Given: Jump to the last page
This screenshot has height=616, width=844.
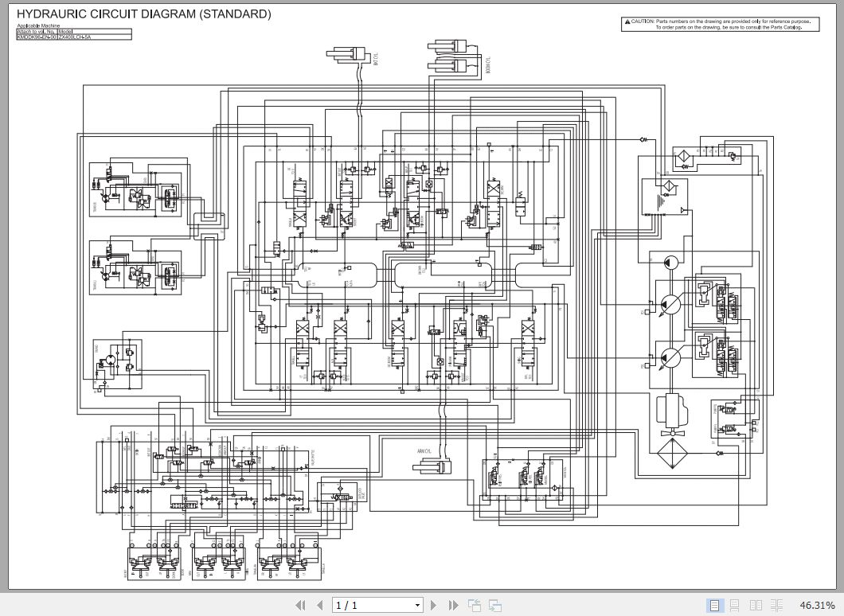Looking at the screenshot, I should pos(453,605).
